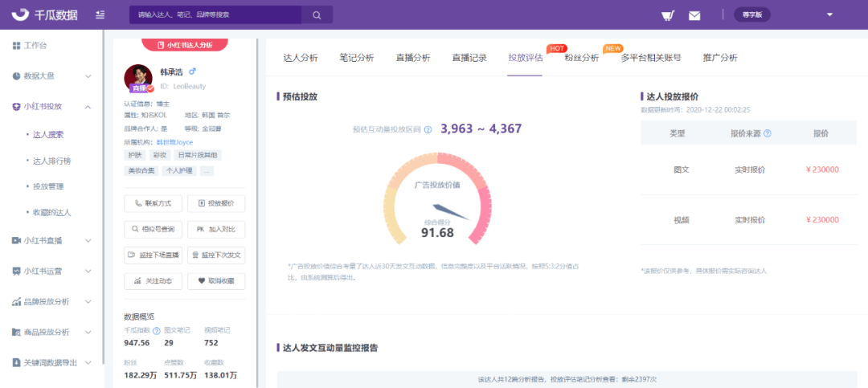Click the 联系方式 button
This screenshot has width=868, height=388.
154,204
